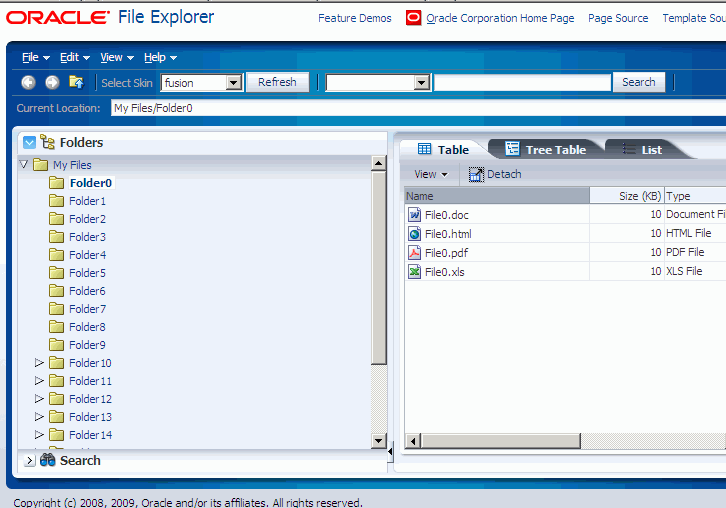Open the table View dropdown menu
The image size is (726, 508).
[x=431, y=175]
